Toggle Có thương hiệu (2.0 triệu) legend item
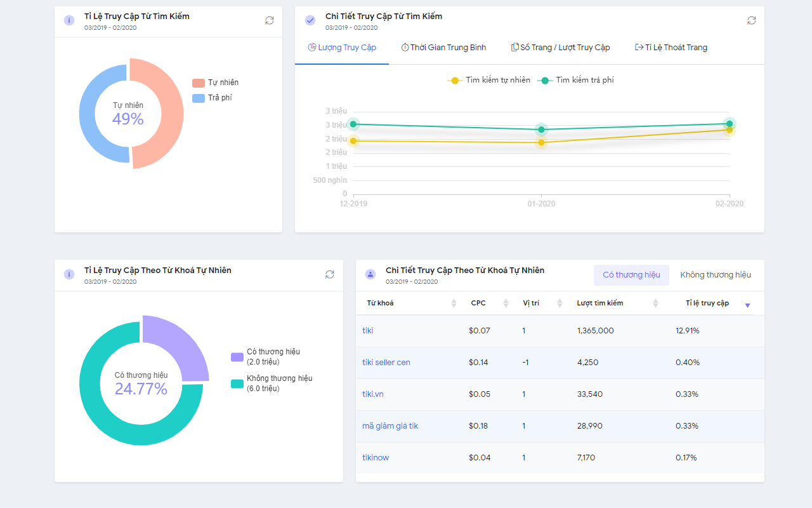The image size is (812, 508). tap(265, 357)
